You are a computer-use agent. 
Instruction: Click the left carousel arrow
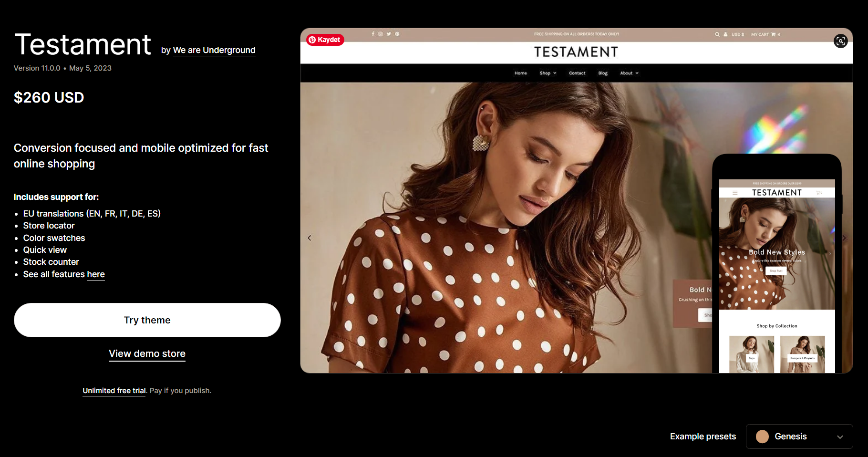point(309,238)
